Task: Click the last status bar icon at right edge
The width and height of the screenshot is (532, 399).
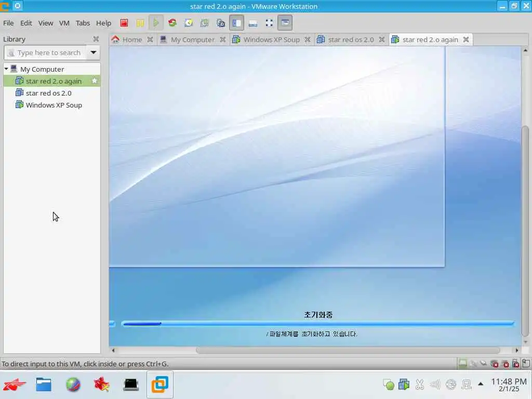Action: pos(526,364)
